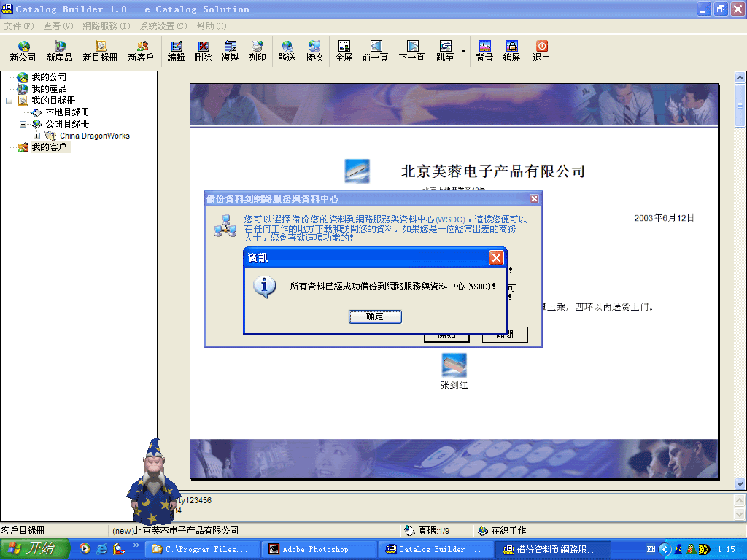Image resolution: width=747 pixels, height=560 pixels.
Task: Switch to Adobe Photoshop taskbar button
Action: (320, 550)
